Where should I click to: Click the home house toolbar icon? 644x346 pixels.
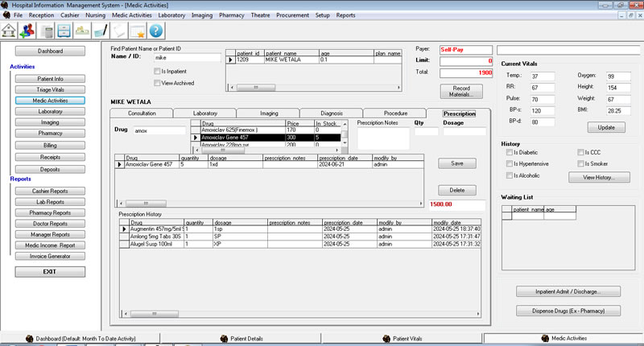point(10,31)
